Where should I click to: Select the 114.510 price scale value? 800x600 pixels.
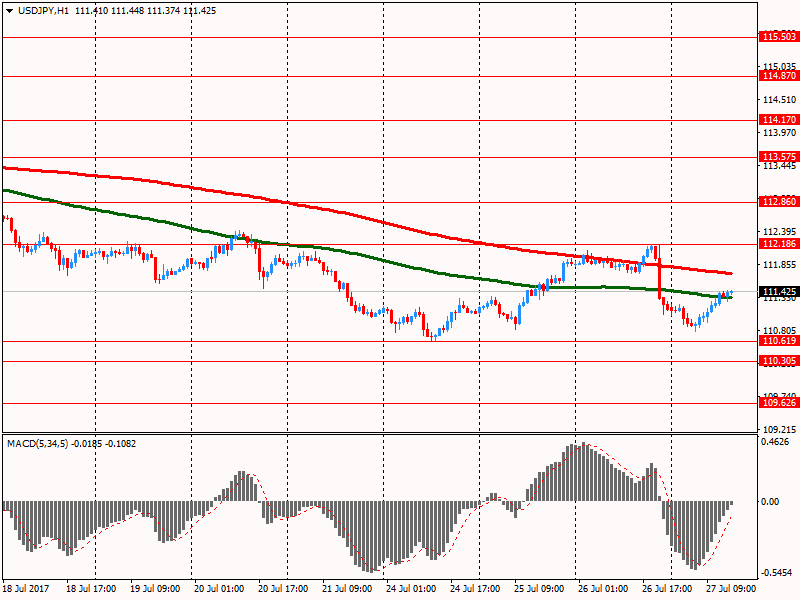780,100
